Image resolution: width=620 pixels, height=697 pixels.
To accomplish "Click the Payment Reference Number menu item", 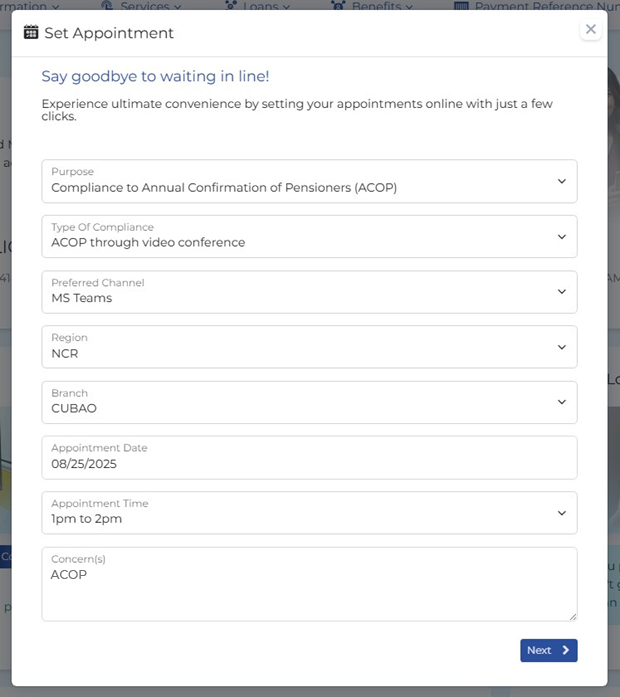I will (x=537, y=5).
